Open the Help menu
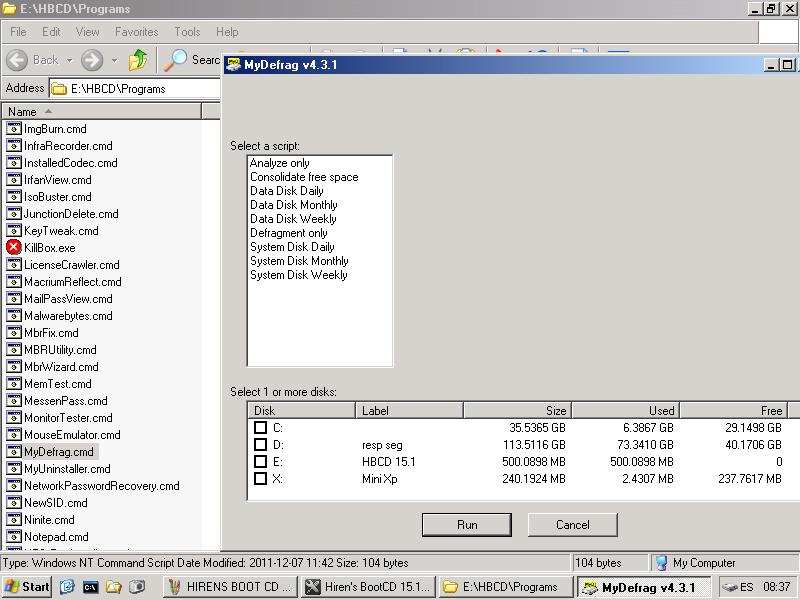Image resolution: width=800 pixels, height=600 pixels. (227, 32)
